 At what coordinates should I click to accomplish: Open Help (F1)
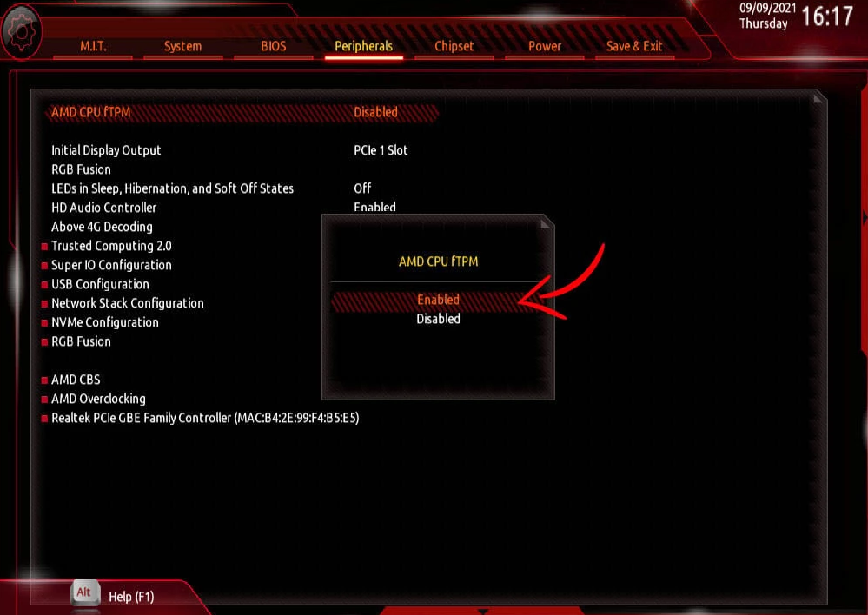[131, 597]
